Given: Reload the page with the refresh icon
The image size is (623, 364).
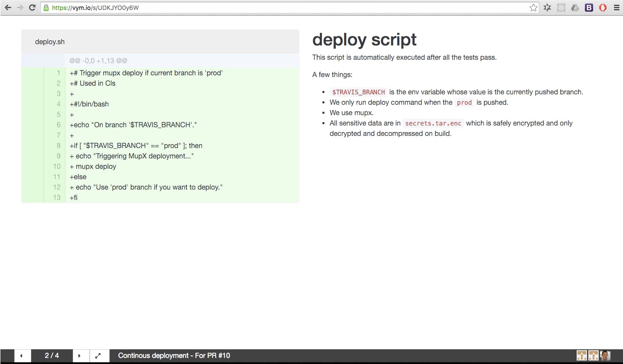Looking at the screenshot, I should click(32, 7).
